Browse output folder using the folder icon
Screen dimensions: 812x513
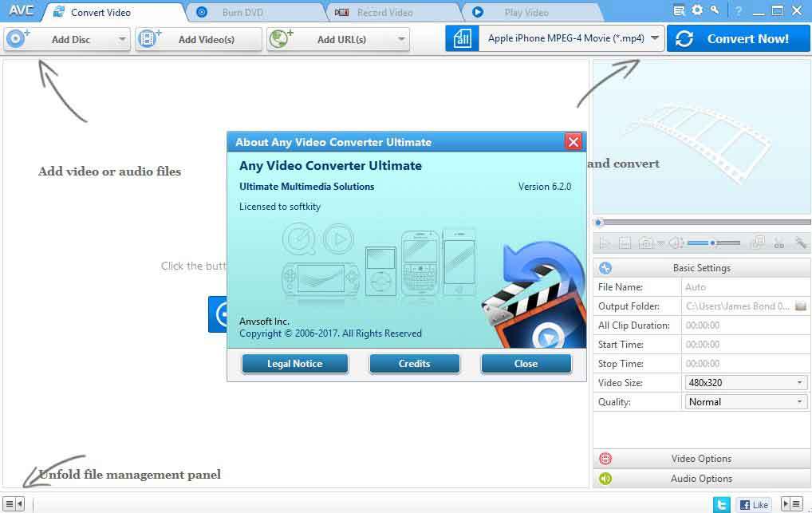coord(801,306)
